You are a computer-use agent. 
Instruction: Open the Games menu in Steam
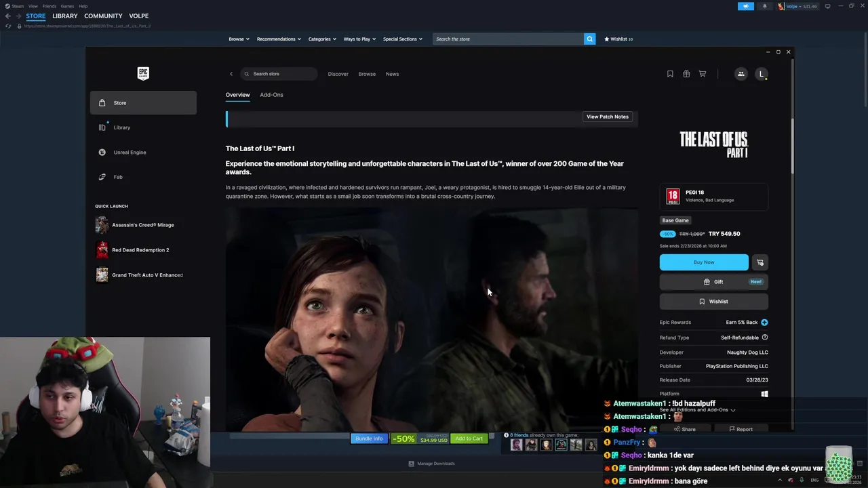click(x=67, y=6)
